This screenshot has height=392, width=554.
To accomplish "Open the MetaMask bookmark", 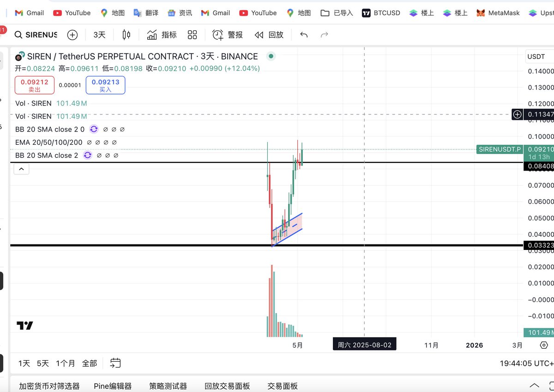I will [498, 13].
